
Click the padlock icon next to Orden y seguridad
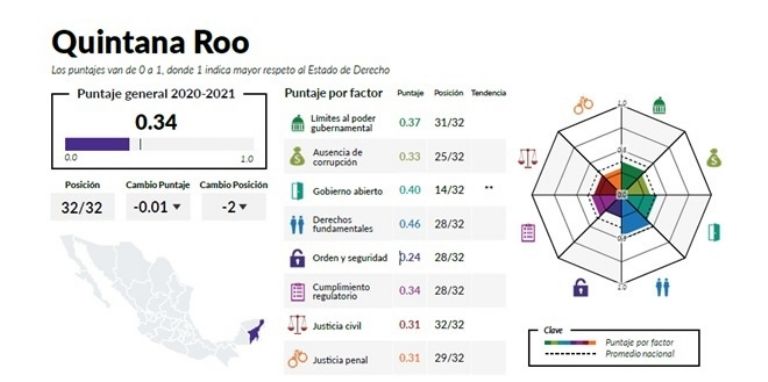coord(297,258)
